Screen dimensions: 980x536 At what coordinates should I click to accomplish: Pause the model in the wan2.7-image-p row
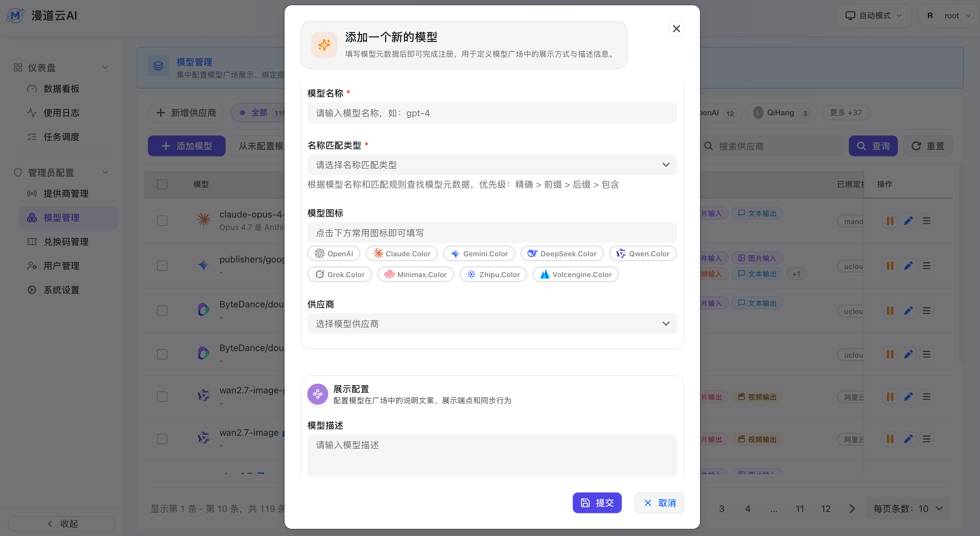click(890, 397)
